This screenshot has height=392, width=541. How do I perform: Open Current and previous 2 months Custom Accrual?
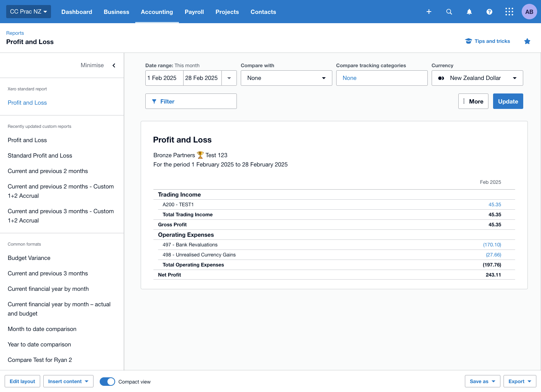point(61,191)
